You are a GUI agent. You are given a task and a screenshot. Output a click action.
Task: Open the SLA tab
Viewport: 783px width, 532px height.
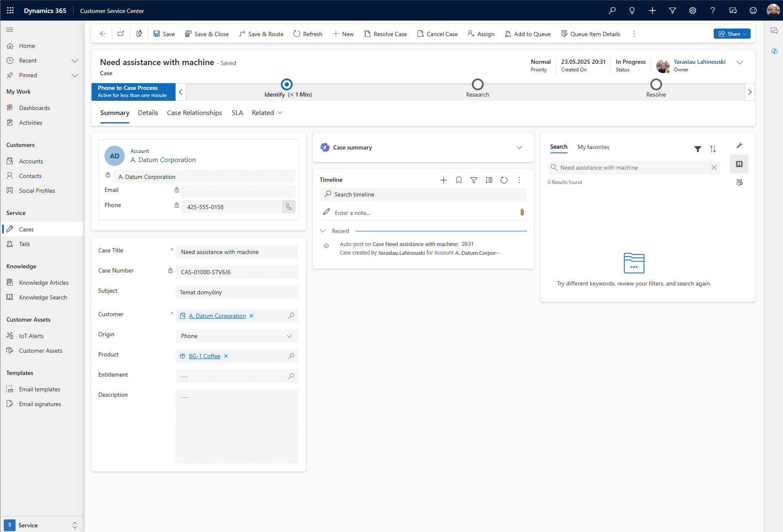pyautogui.click(x=237, y=113)
